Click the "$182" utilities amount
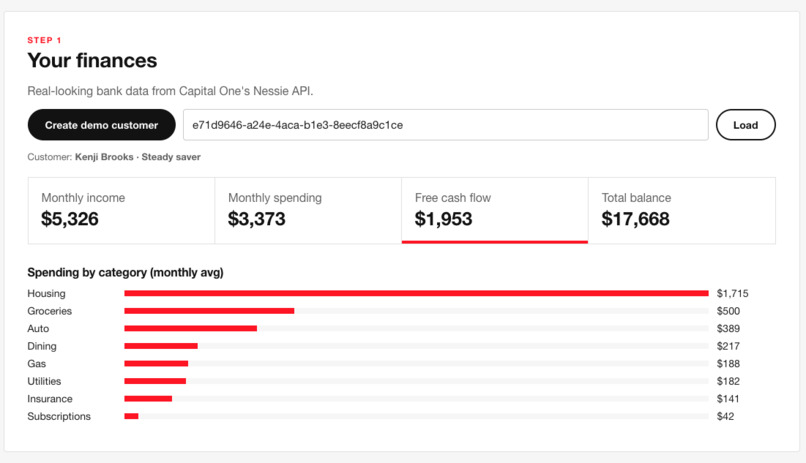This screenshot has width=806, height=463. (x=728, y=381)
